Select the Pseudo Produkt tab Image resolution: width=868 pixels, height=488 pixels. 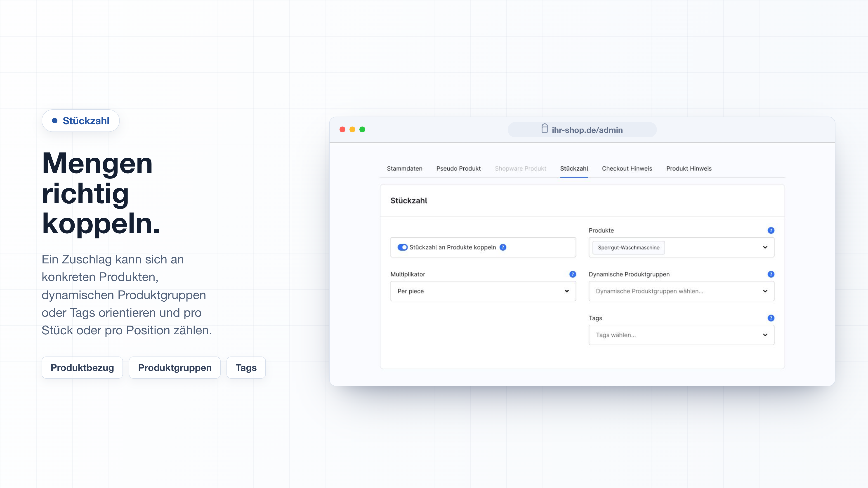click(x=458, y=168)
